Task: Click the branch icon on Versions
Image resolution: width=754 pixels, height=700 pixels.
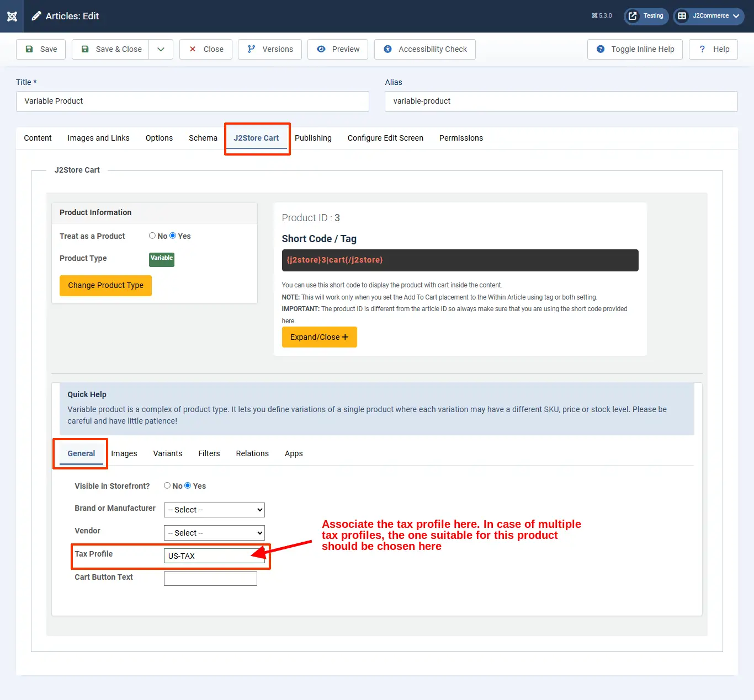Action: pyautogui.click(x=251, y=49)
